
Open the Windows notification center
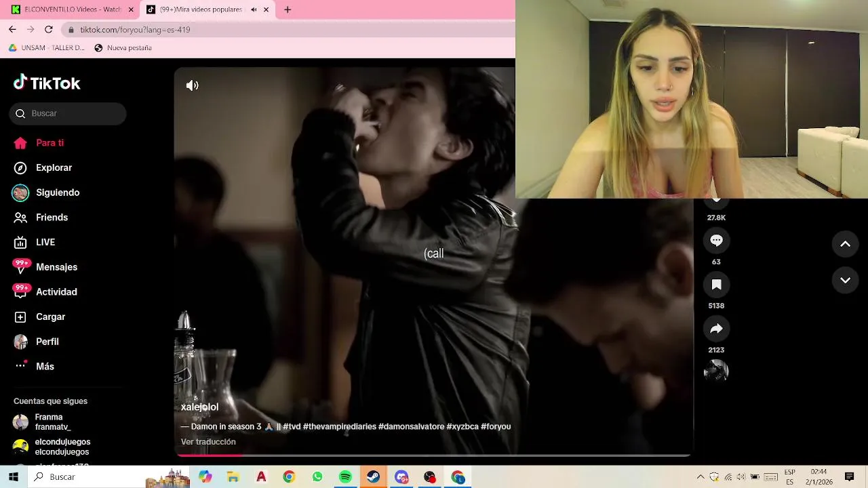point(850,477)
